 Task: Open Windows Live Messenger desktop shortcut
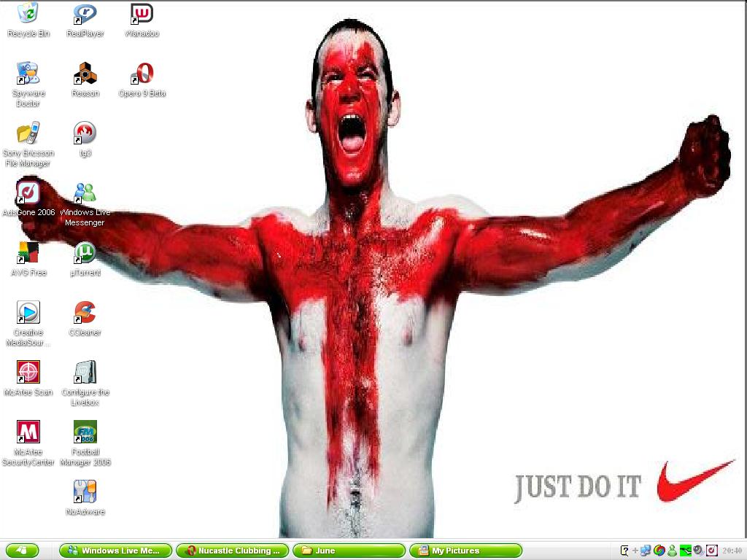85,193
